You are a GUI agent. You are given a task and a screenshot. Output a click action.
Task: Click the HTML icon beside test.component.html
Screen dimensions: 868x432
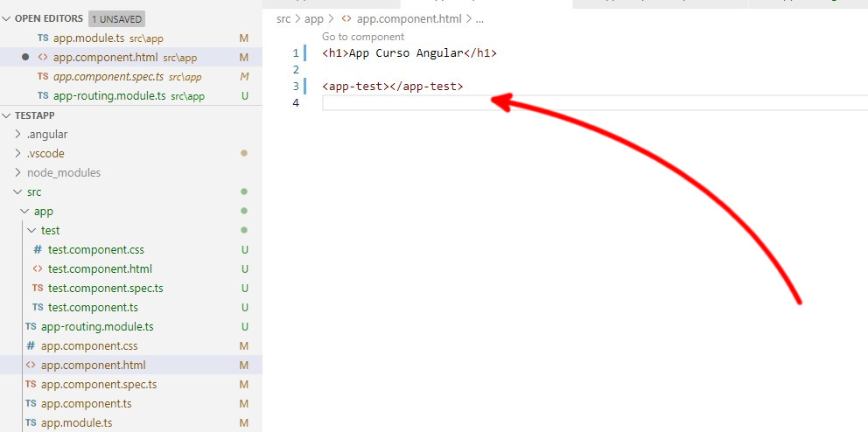click(x=38, y=269)
